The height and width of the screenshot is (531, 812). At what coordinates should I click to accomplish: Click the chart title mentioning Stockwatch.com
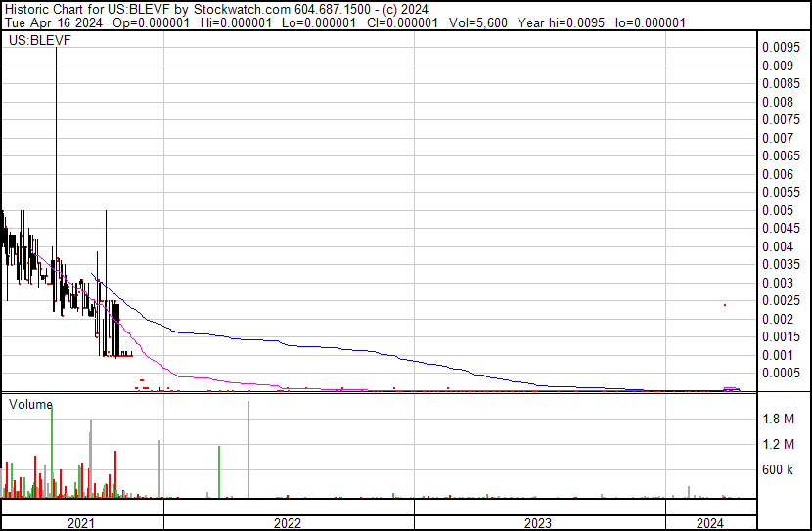pos(216,10)
